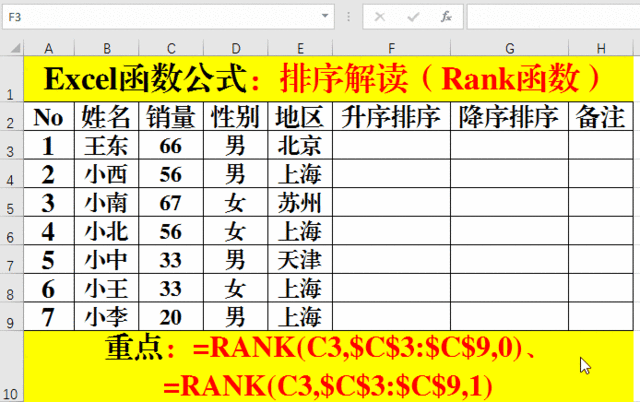Click the '地区' header cell
This screenshot has width=640, height=402.
300,117
